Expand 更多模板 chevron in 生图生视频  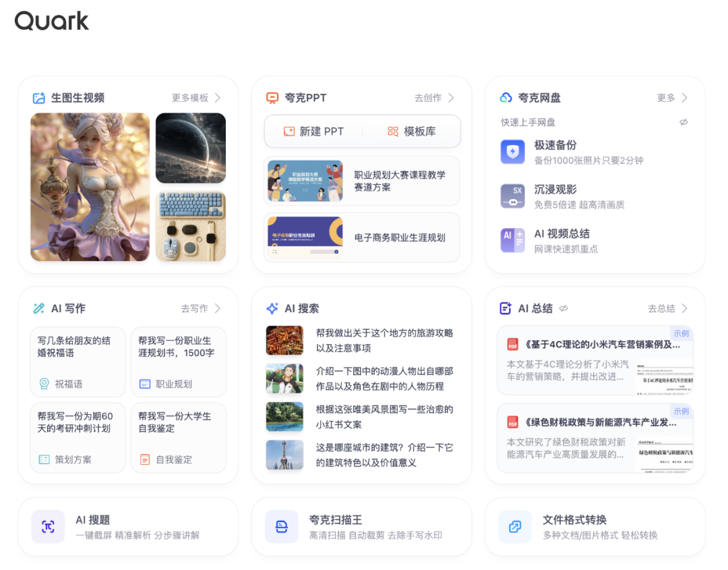(x=218, y=98)
